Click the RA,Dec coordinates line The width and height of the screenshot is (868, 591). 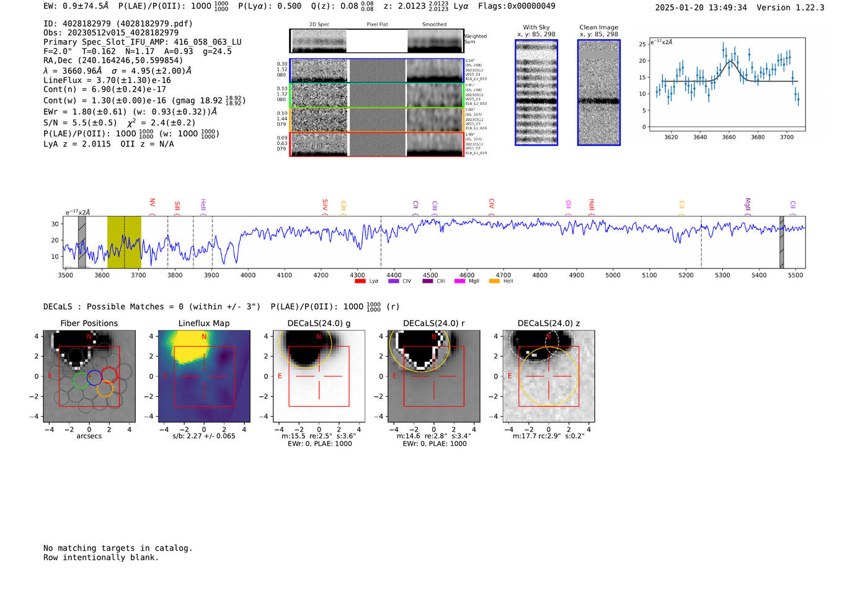[113, 61]
